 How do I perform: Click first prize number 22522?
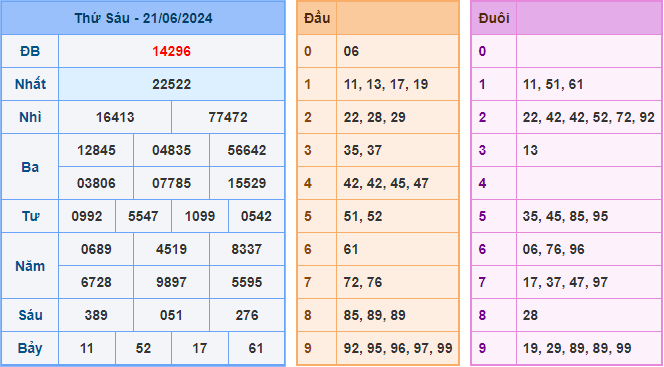point(172,84)
